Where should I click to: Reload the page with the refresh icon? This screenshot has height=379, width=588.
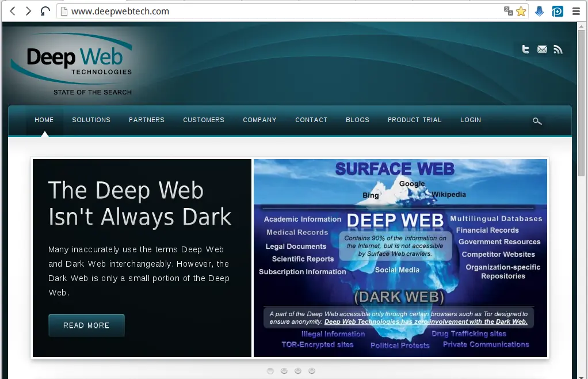coord(45,11)
